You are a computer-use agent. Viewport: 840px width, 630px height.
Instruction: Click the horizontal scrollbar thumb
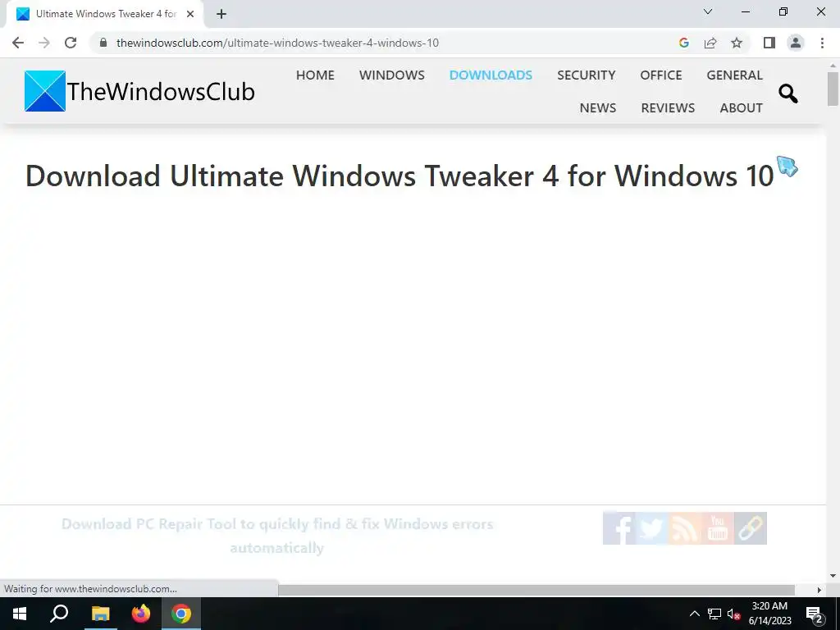tap(536, 590)
